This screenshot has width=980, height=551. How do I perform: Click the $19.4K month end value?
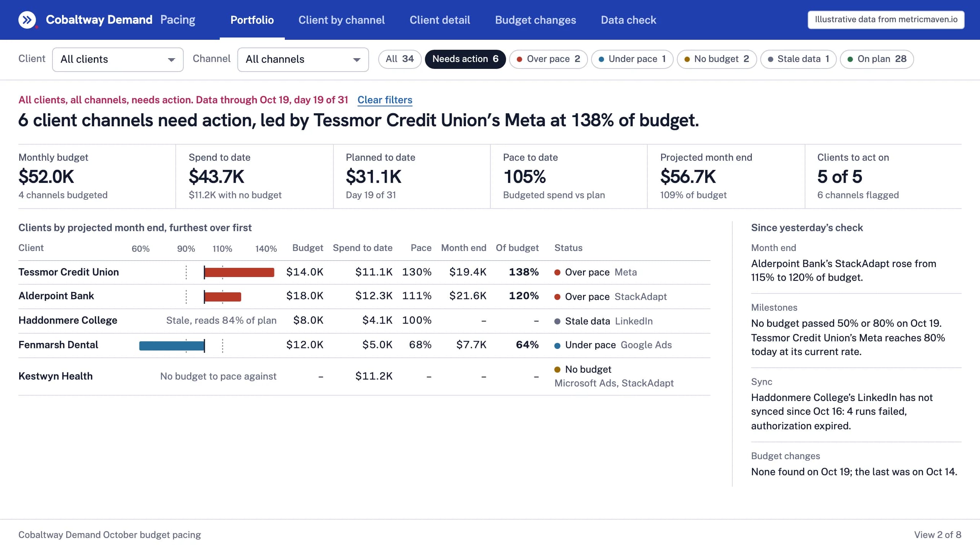pos(468,272)
